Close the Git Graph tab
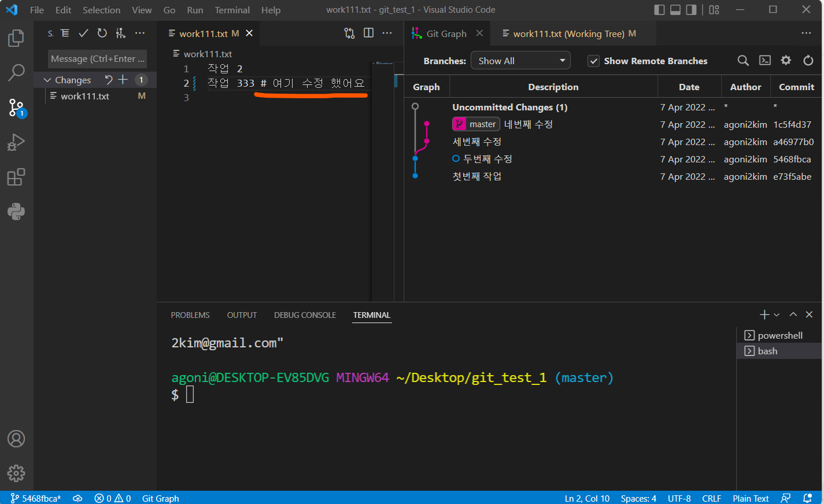The width and height of the screenshot is (824, 504). tap(479, 34)
